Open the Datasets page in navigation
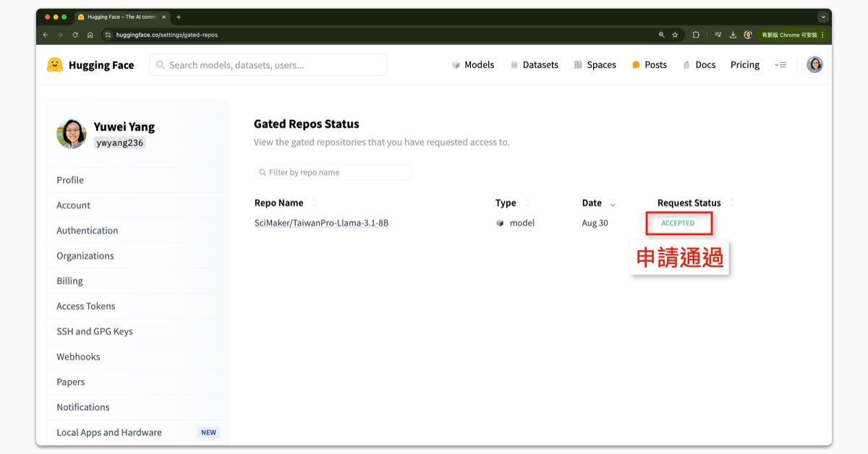The width and height of the screenshot is (868, 454). (x=535, y=65)
